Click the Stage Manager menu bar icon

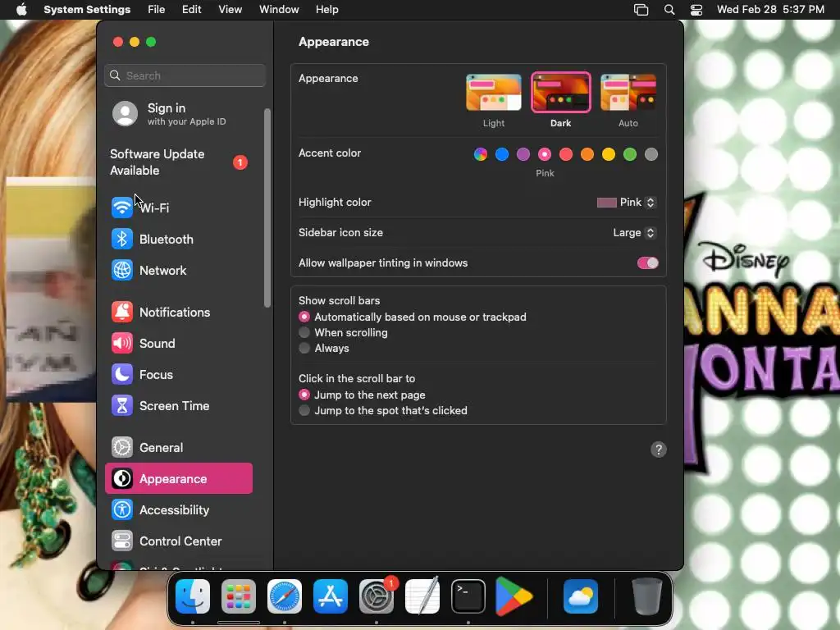(x=641, y=10)
